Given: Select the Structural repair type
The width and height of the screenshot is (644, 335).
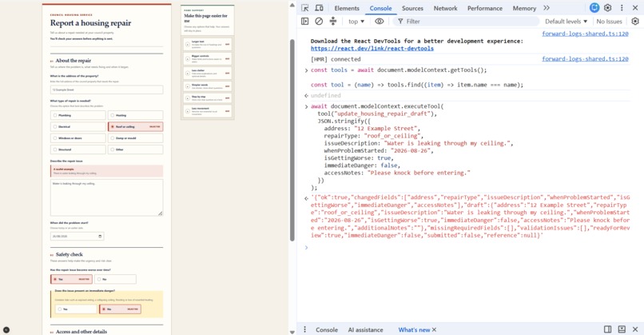Looking at the screenshot, I should [78, 150].
